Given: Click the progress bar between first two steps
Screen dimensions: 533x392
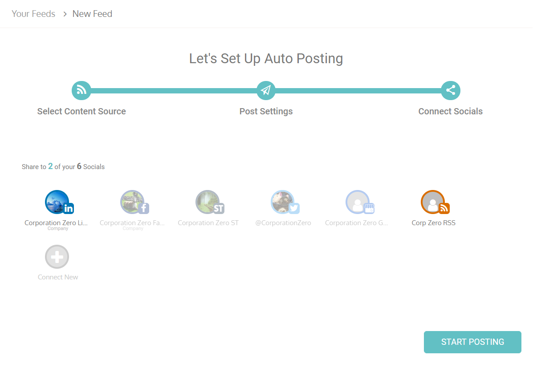Looking at the screenshot, I should [x=174, y=91].
